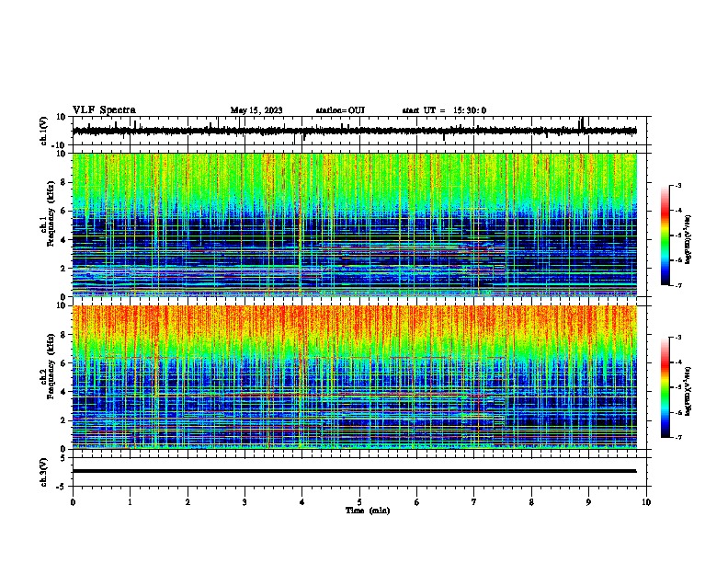Screen dimensions: 728x563
Task: Click the "4" kHz tick on ch.1 spectrogram axis
Action: pyautogui.click(x=64, y=240)
